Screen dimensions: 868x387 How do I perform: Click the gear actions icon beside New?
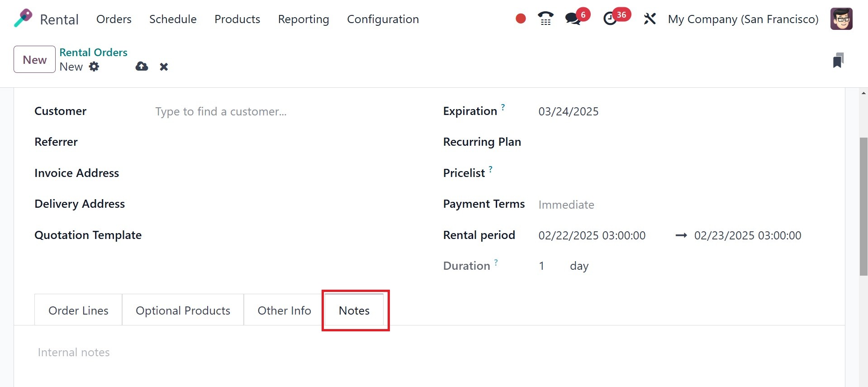[x=94, y=67]
